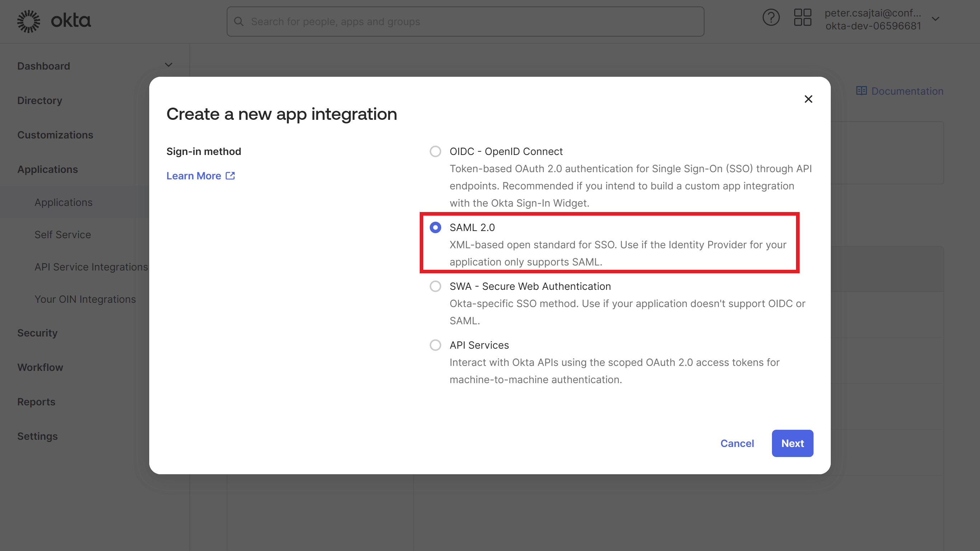The height and width of the screenshot is (551, 980).
Task: Expand the Directory sidebar section
Action: coord(39,100)
